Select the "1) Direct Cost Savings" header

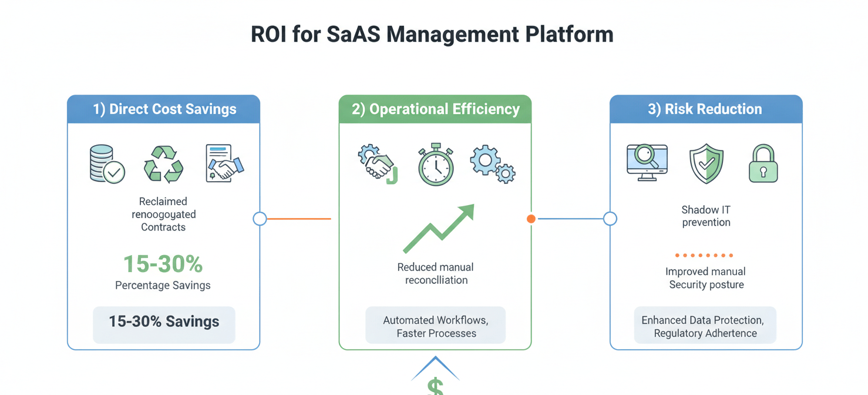tap(164, 109)
